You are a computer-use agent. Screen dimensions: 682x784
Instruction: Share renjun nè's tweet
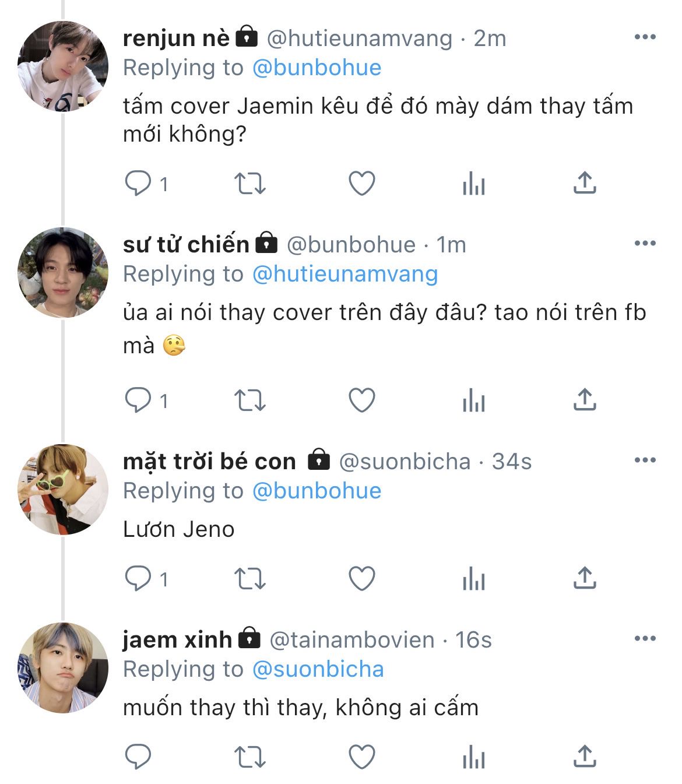[x=585, y=184]
